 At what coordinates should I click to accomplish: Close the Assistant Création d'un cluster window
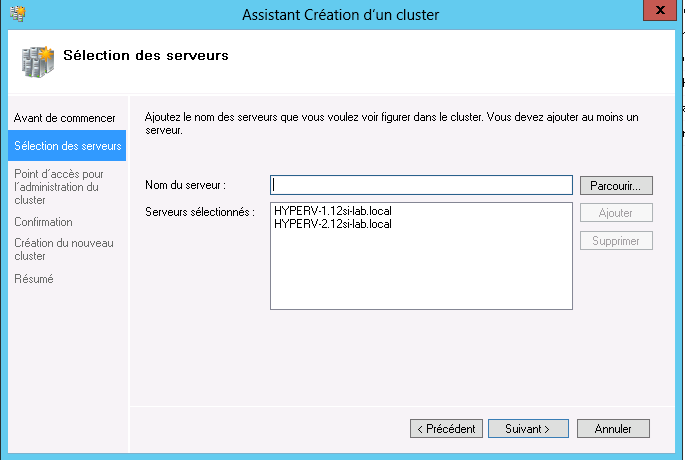[659, 10]
